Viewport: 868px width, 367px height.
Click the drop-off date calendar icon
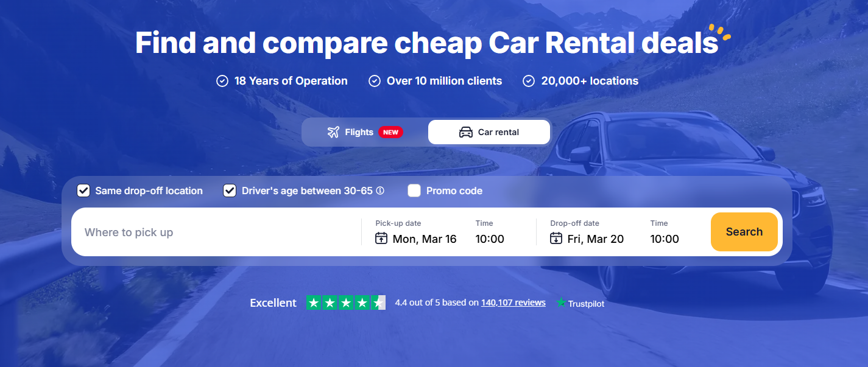pyautogui.click(x=556, y=238)
